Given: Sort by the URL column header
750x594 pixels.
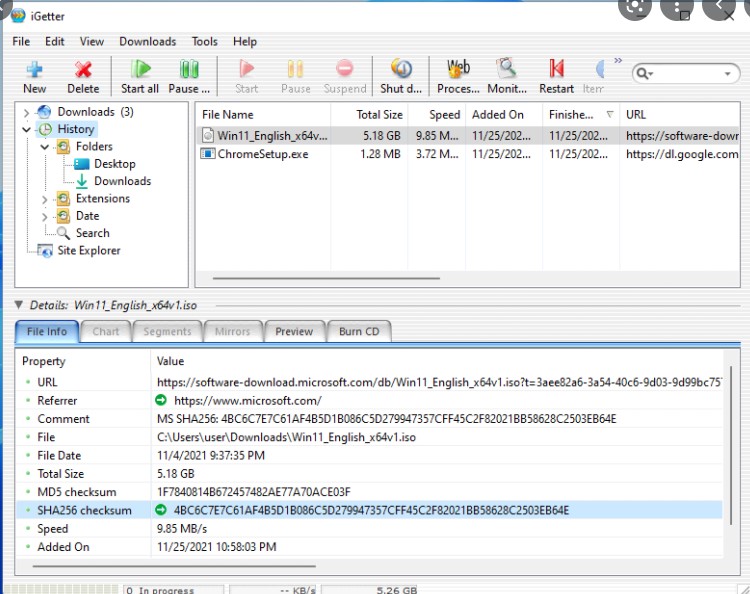Looking at the screenshot, I should [680, 115].
